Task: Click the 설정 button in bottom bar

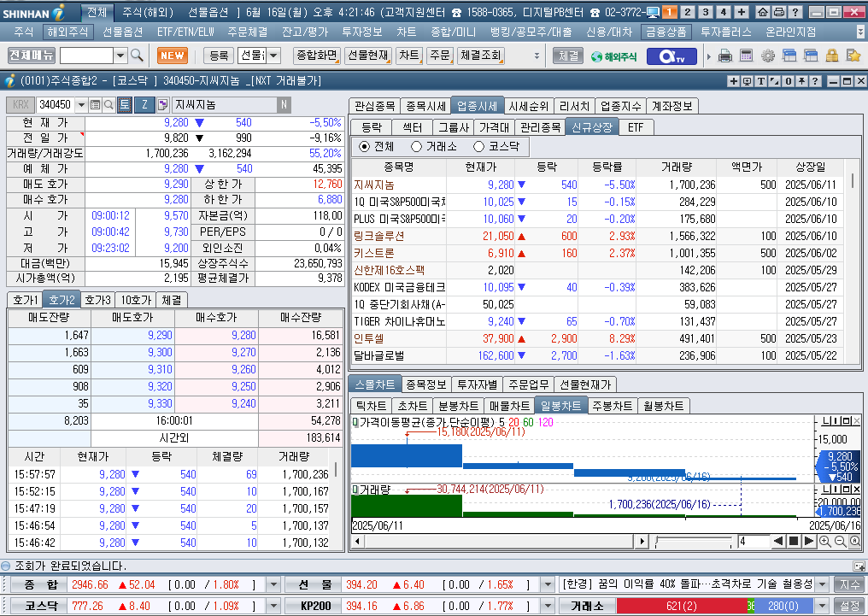Action: (850, 606)
